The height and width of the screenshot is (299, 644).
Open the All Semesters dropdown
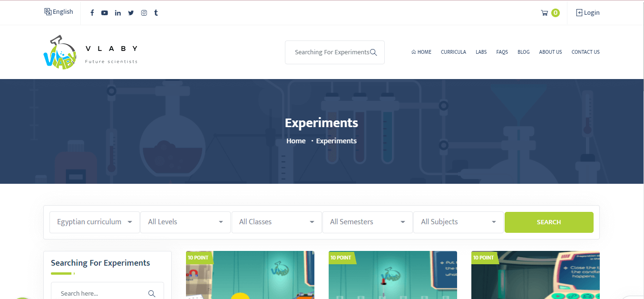click(x=368, y=222)
